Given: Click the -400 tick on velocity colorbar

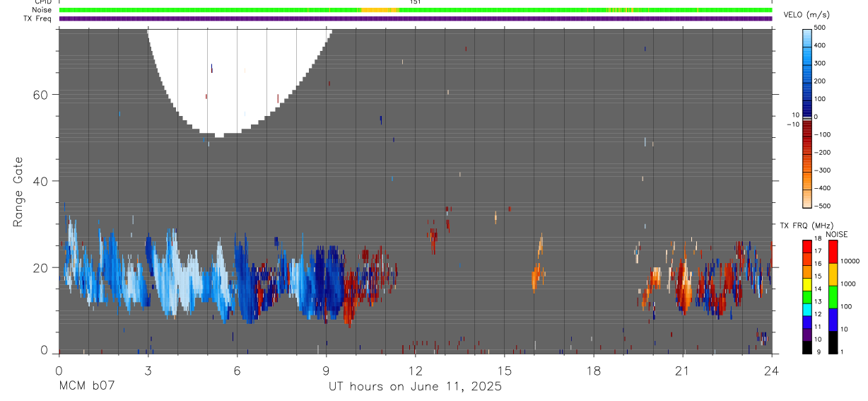Looking at the screenshot, I should [x=823, y=188].
